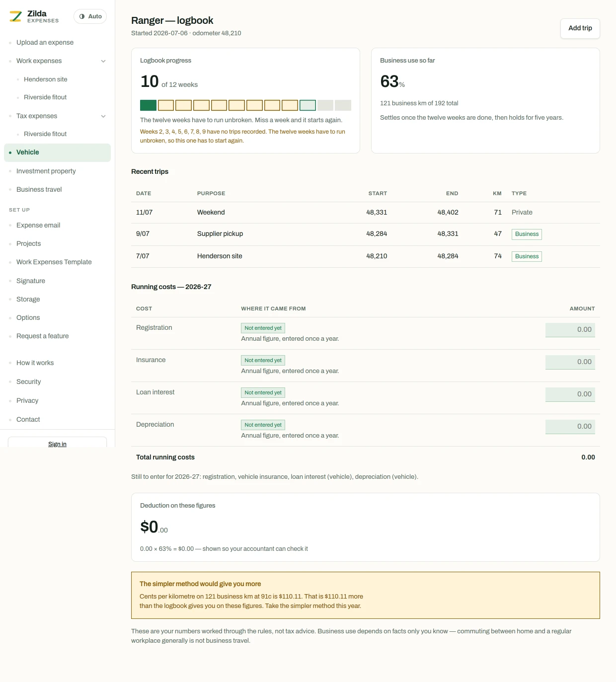The width and height of the screenshot is (616, 682).
Task: Click Not entered yet badge for Insurance
Action: click(x=263, y=361)
